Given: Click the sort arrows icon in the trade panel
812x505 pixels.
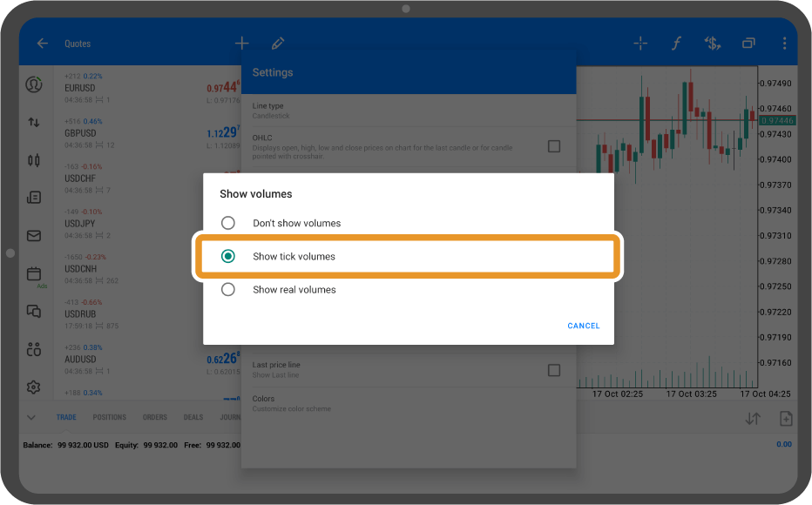Looking at the screenshot, I should point(753,419).
